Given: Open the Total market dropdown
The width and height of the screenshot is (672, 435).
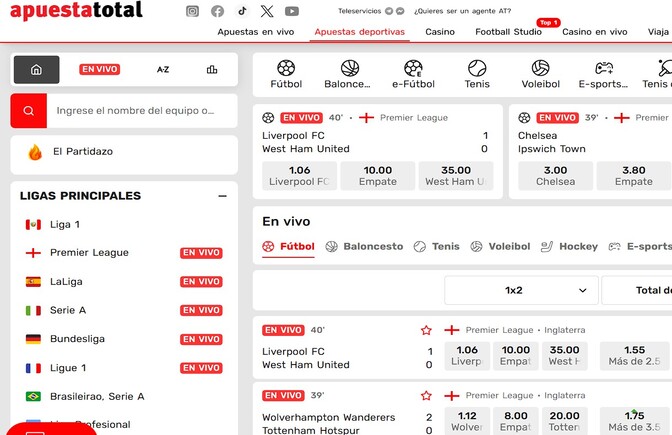Looking at the screenshot, I should pos(637,290).
